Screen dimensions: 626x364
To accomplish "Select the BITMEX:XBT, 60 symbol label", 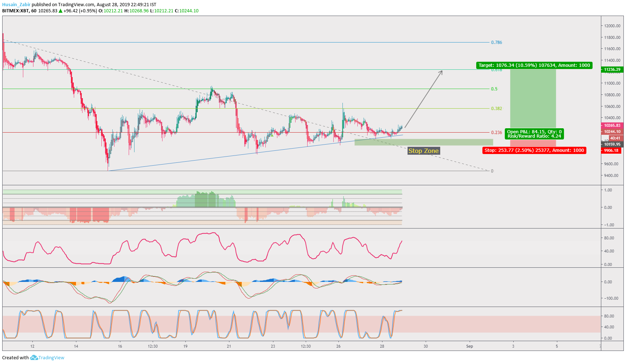I will (19, 11).
